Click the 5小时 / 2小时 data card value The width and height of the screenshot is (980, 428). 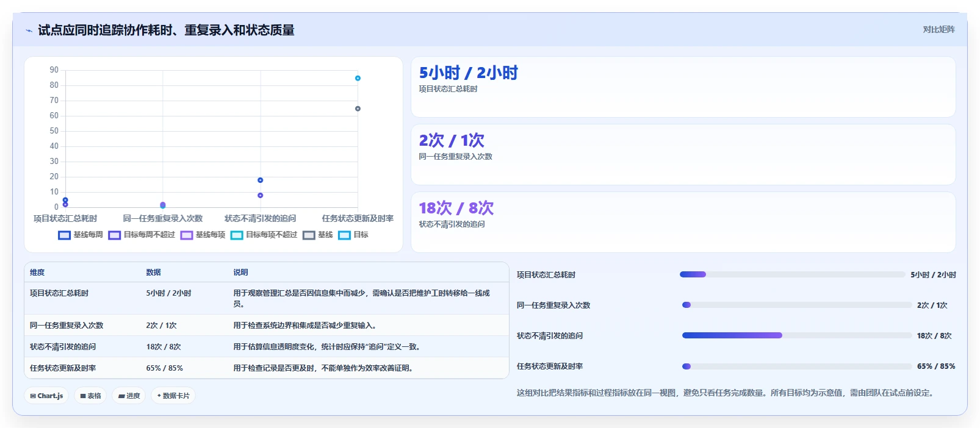(x=468, y=73)
